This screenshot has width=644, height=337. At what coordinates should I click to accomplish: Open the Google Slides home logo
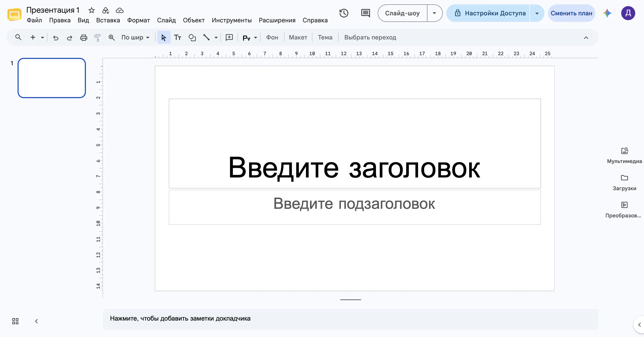(x=14, y=14)
